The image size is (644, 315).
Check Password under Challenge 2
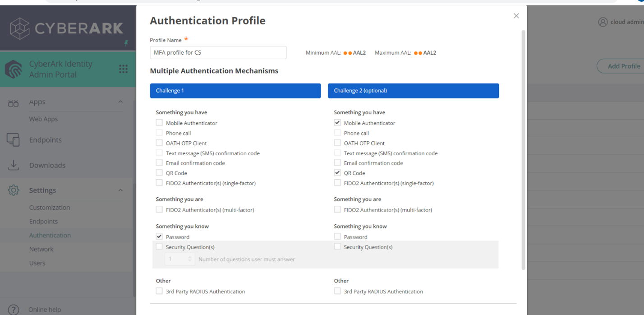[337, 236]
